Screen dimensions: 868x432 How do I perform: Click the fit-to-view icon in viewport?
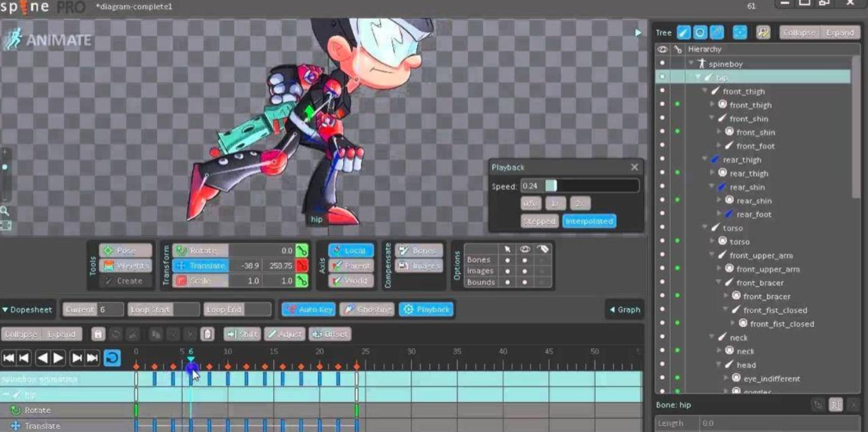5,225
